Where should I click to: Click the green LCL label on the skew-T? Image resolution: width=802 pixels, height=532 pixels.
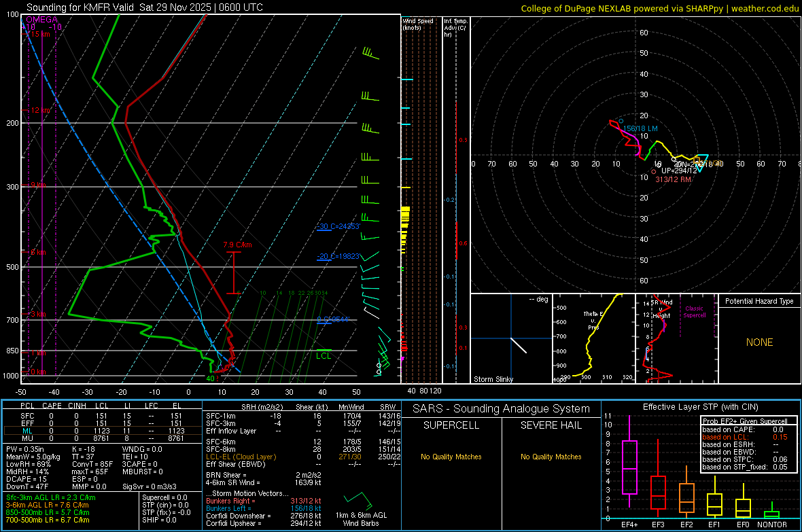[x=324, y=356]
